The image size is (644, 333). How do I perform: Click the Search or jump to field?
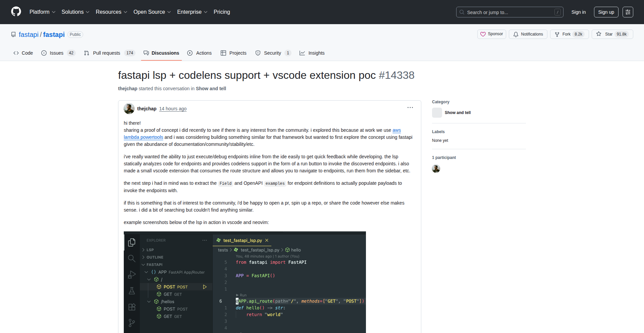(503, 12)
